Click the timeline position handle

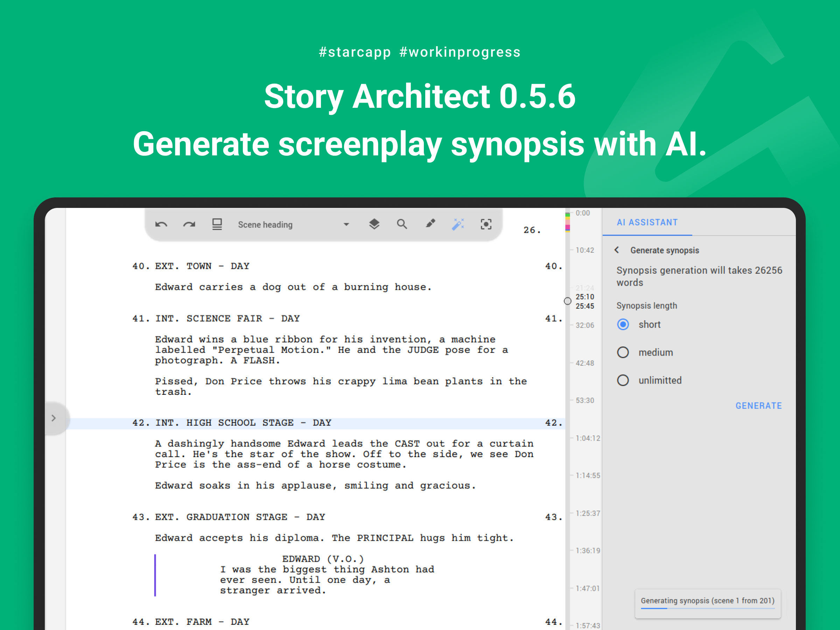click(567, 301)
